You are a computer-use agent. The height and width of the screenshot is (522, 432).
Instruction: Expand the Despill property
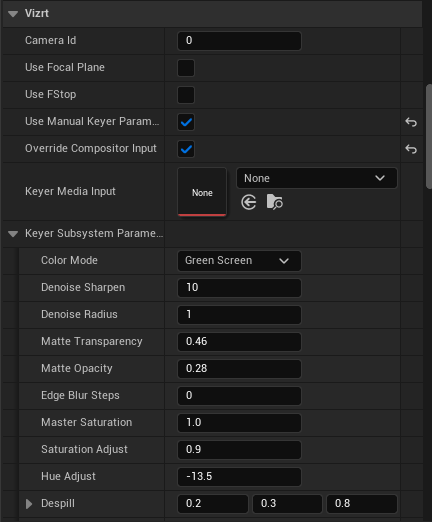tap(29, 504)
